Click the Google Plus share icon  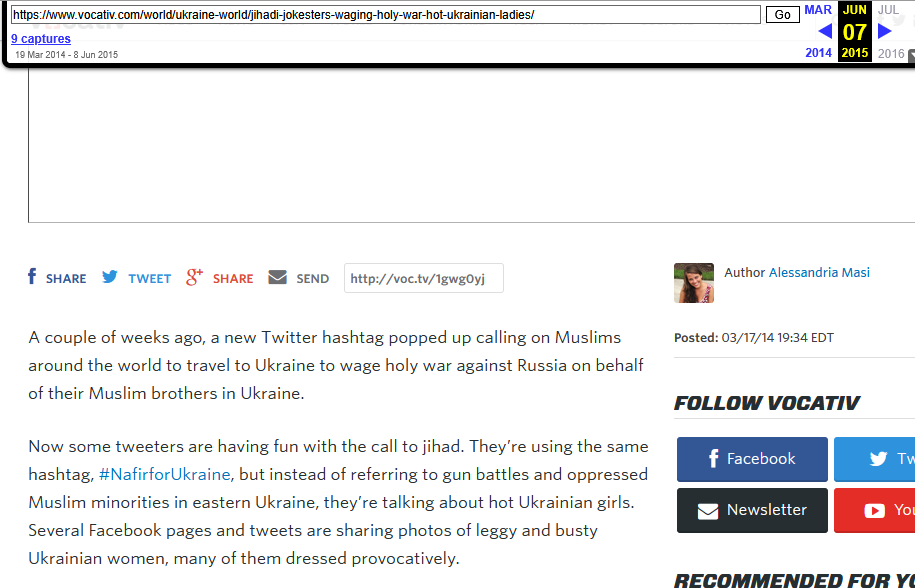[194, 277]
